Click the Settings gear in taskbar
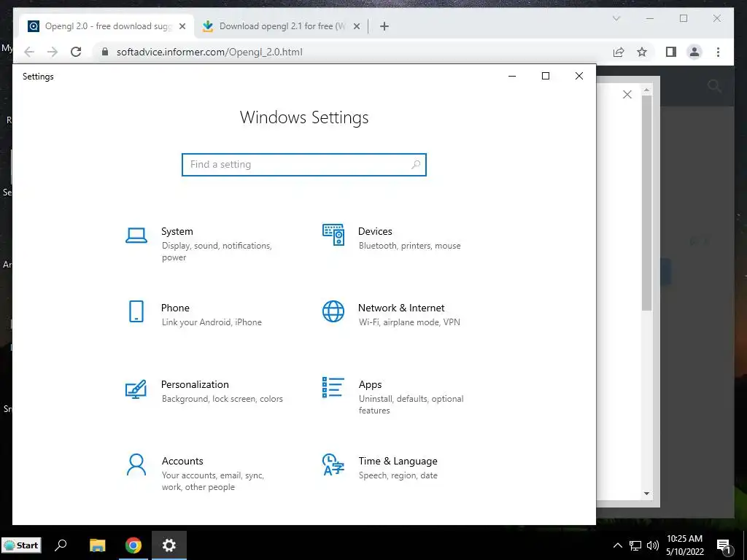The image size is (747, 560). (x=169, y=545)
